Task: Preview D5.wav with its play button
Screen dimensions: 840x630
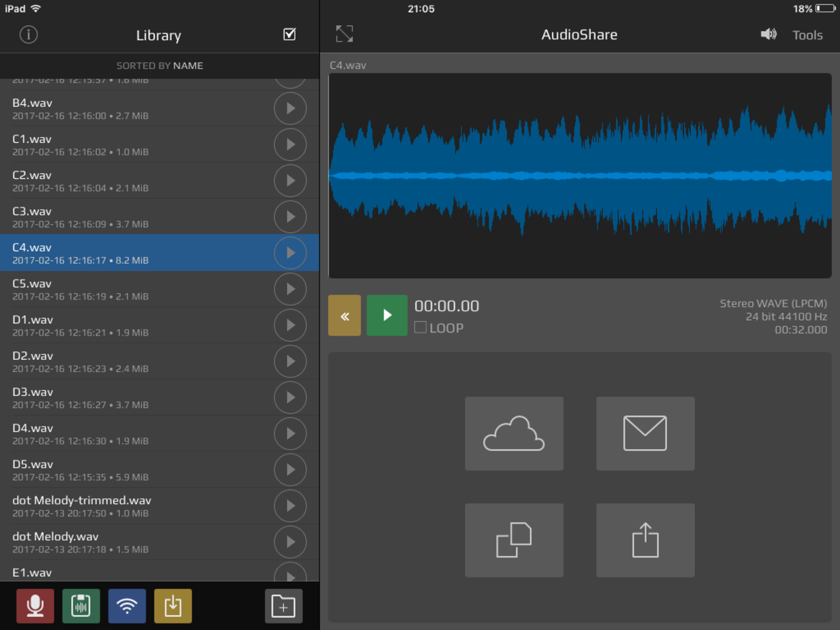Action: [x=290, y=470]
